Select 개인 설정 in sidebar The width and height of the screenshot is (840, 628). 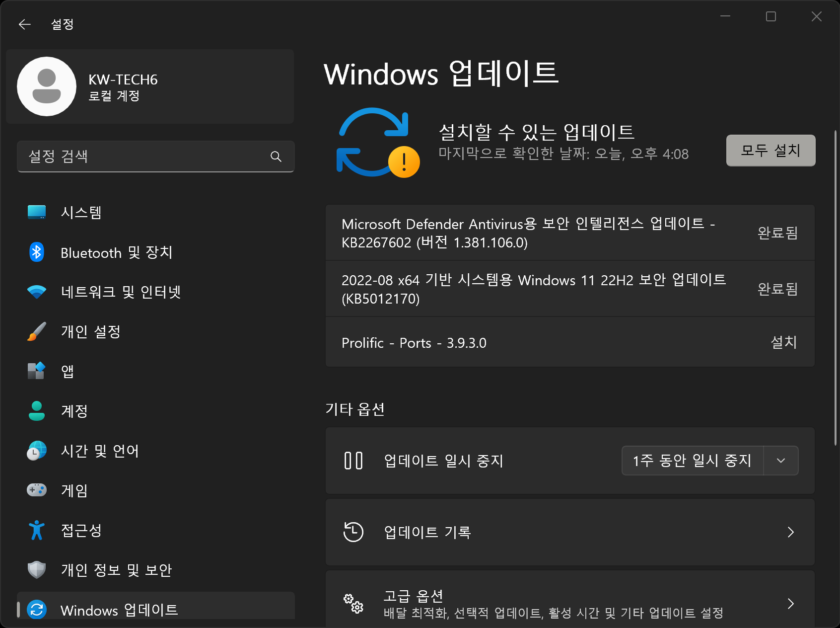(156, 331)
